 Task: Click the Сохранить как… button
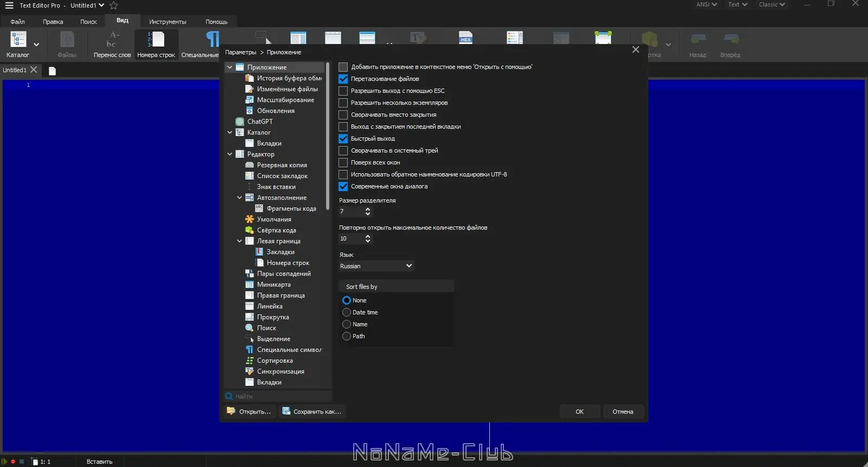312,412
